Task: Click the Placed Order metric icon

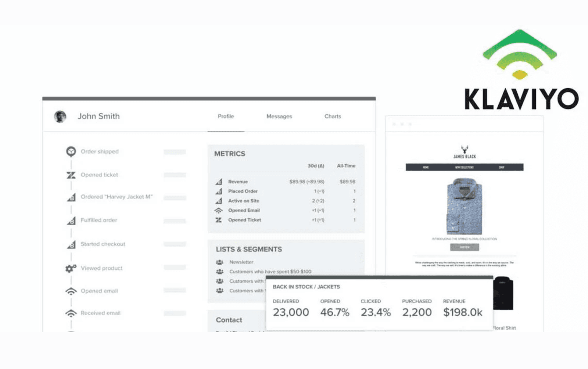Action: coord(219,191)
